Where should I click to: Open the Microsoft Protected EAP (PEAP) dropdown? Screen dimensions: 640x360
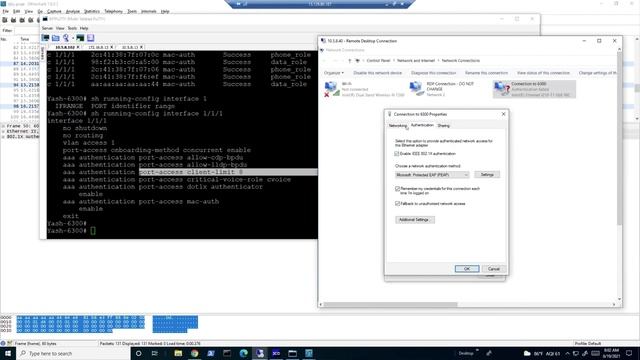click(x=432, y=175)
